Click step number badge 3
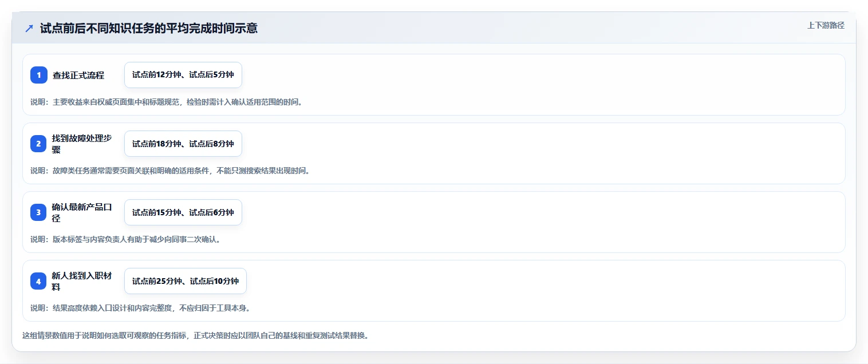Image resolution: width=868 pixels, height=364 pixels. click(39, 212)
